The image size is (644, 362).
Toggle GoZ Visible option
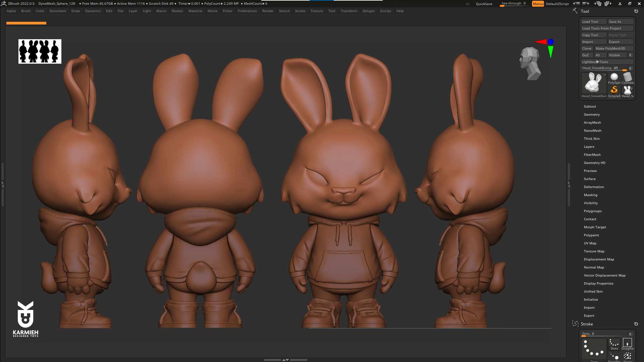(x=617, y=55)
